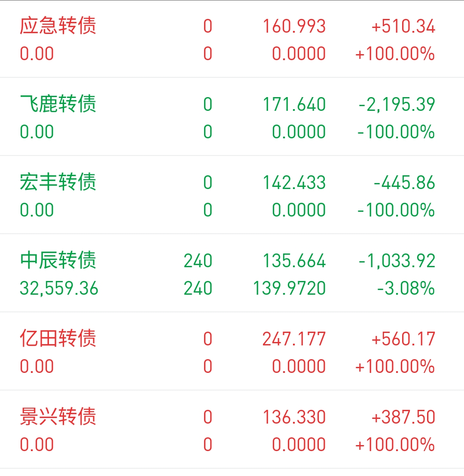Open the 宏丰转债 position entry
This screenshot has height=476, width=464.
(x=232, y=195)
